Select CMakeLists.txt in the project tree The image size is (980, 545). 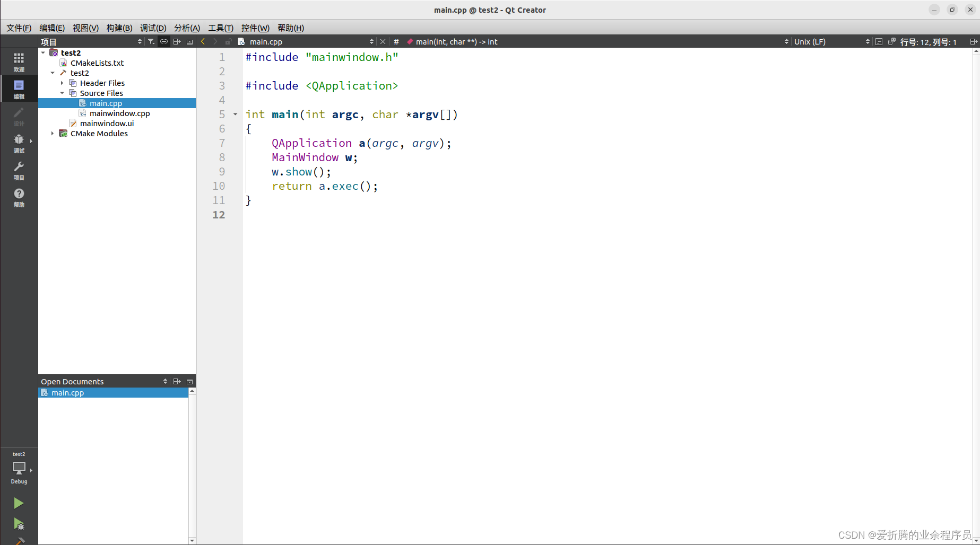(97, 63)
